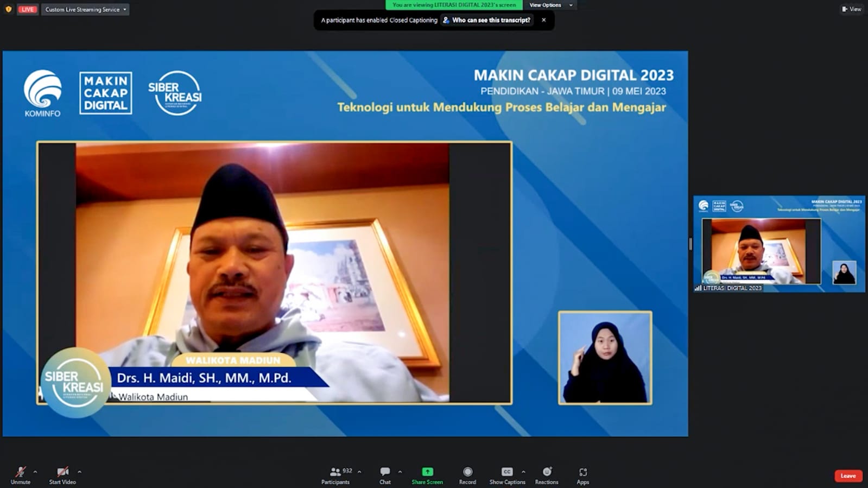Dismiss the Closed Captioning notification
The image size is (868, 488).
(x=543, y=20)
